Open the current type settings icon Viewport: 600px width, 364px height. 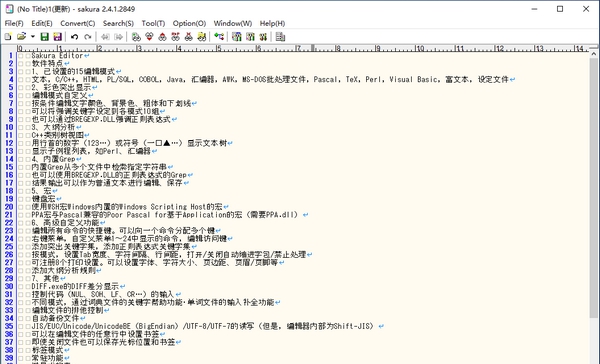click(x=250, y=37)
